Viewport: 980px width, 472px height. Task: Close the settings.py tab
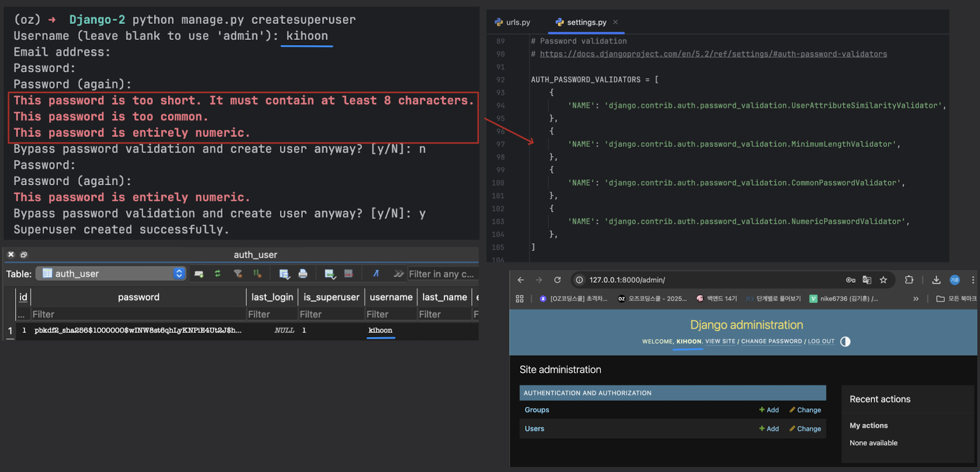coord(615,22)
